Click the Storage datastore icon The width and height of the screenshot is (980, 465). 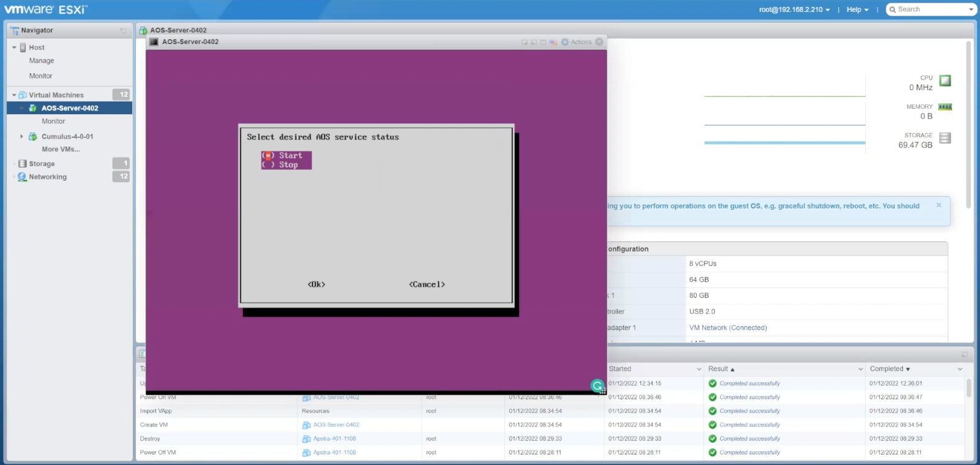(x=22, y=164)
